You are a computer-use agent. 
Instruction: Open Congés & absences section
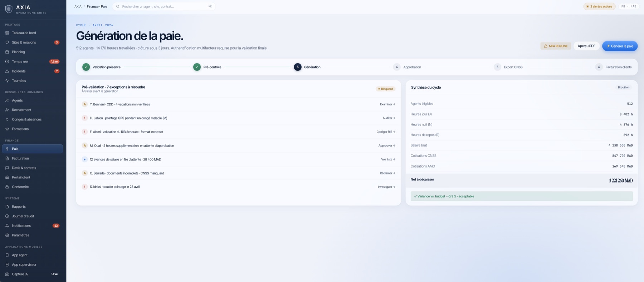[x=33, y=119]
